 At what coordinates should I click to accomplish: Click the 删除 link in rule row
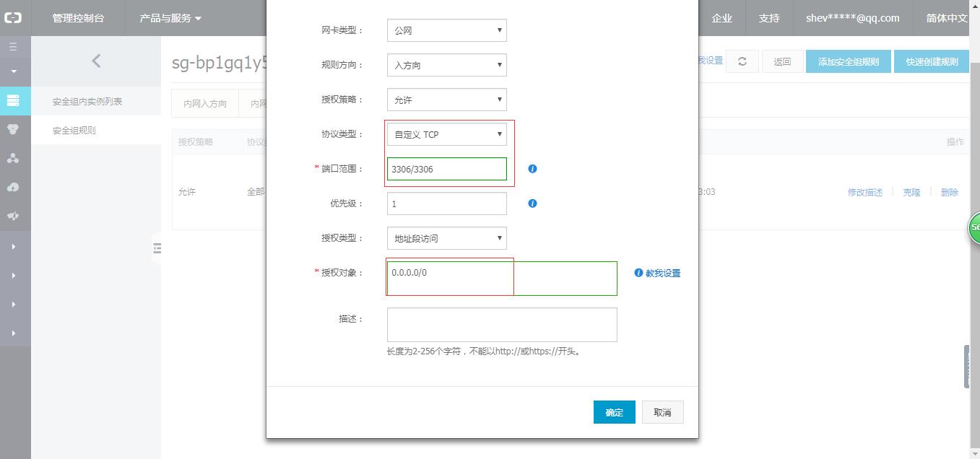950,192
